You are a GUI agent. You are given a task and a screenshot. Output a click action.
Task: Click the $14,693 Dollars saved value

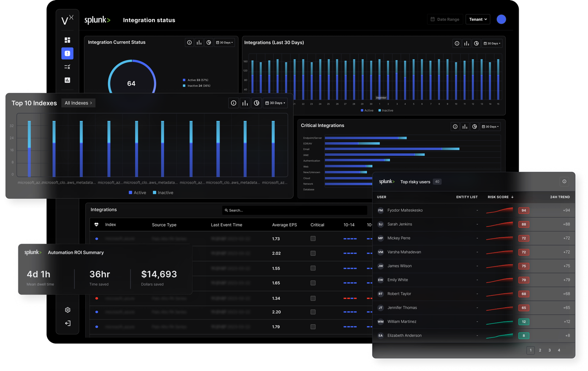point(159,274)
